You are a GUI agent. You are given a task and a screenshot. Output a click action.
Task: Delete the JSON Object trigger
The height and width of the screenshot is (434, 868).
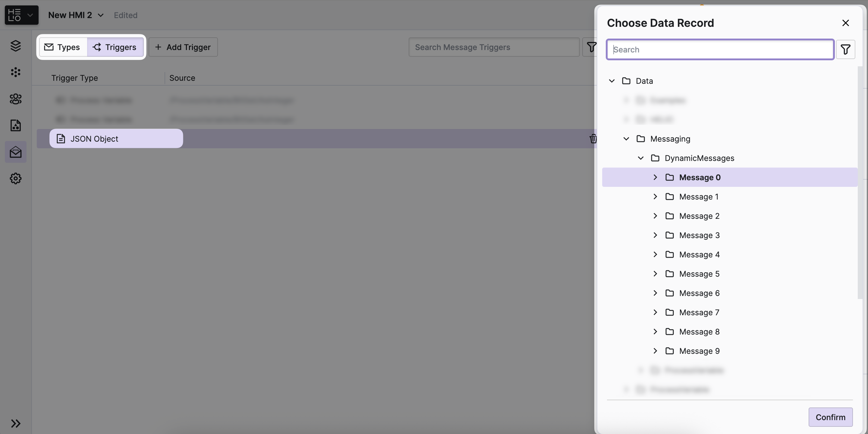point(593,139)
